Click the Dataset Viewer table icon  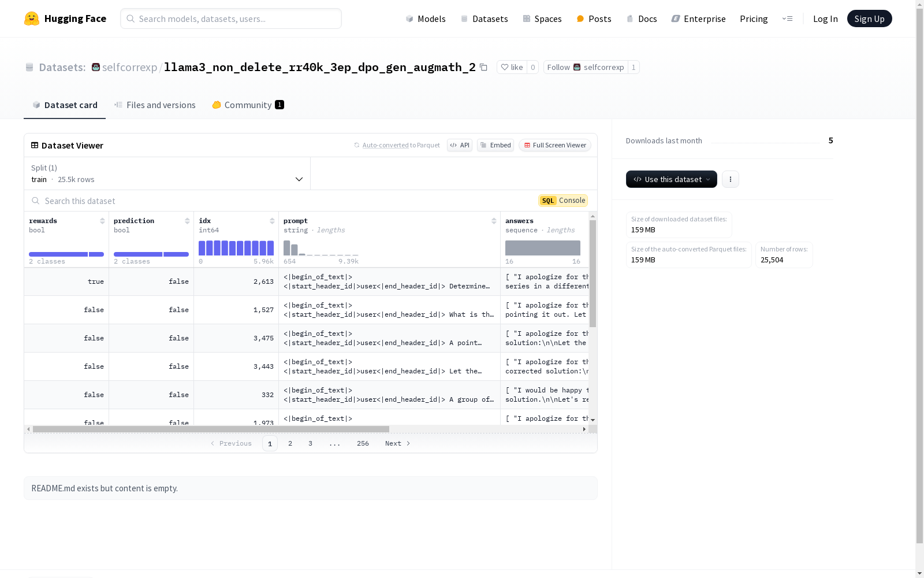point(35,145)
